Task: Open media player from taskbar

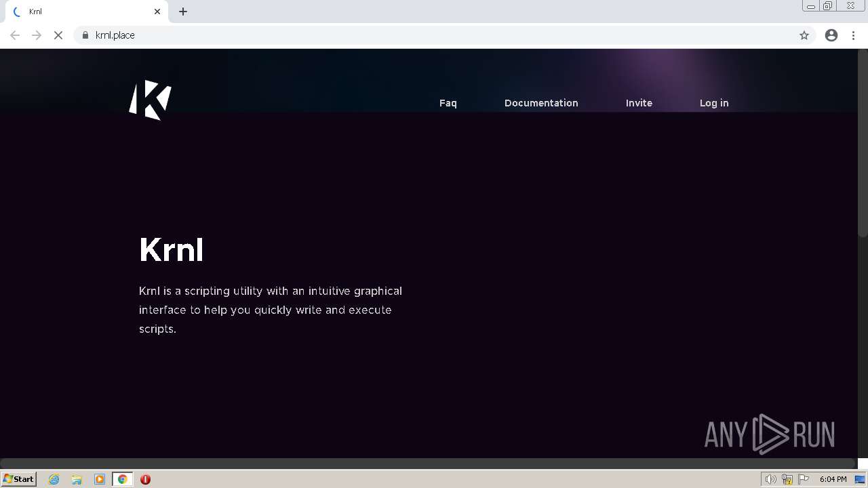Action: coord(100,479)
